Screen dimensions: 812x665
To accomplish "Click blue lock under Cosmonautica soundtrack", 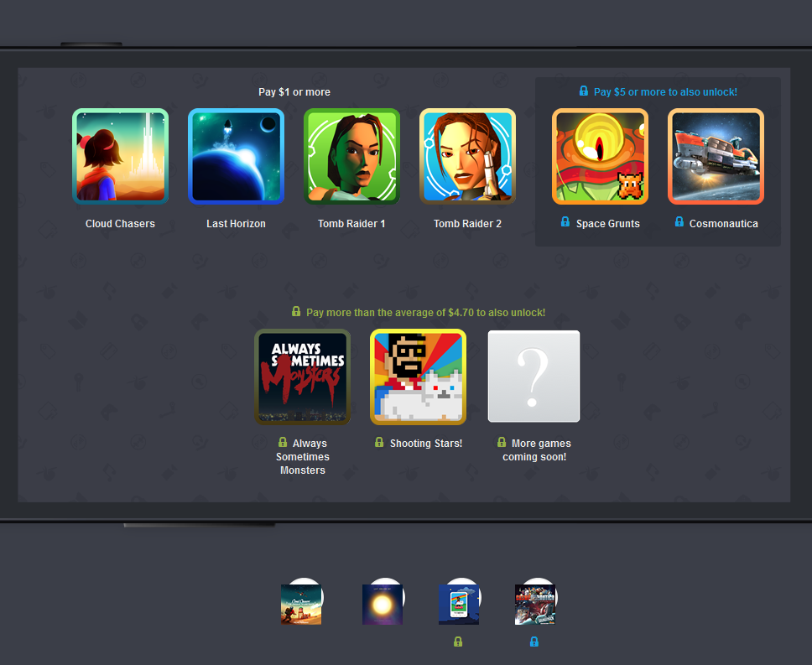I will (x=534, y=642).
